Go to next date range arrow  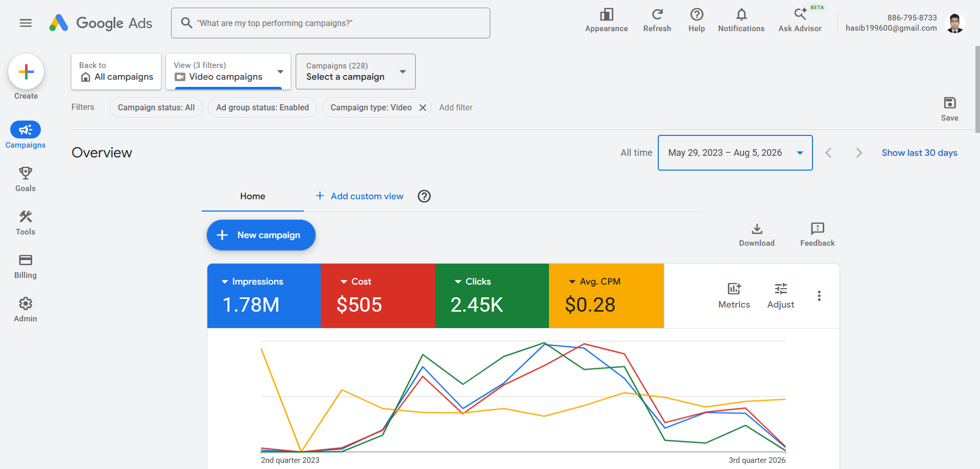859,153
